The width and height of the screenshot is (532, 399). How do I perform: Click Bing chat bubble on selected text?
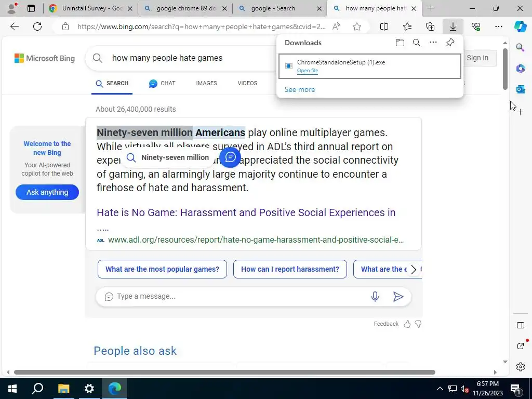click(x=230, y=157)
